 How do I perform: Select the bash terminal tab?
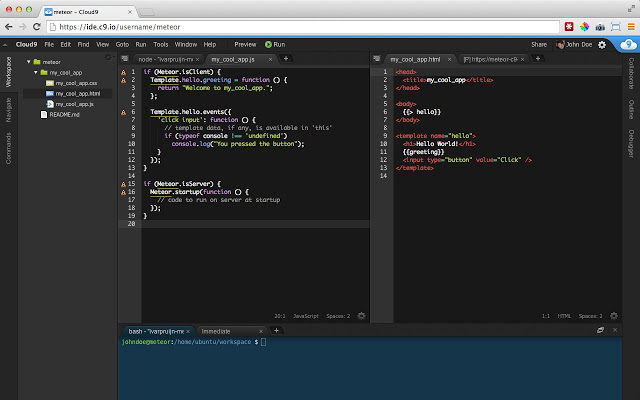(x=156, y=331)
